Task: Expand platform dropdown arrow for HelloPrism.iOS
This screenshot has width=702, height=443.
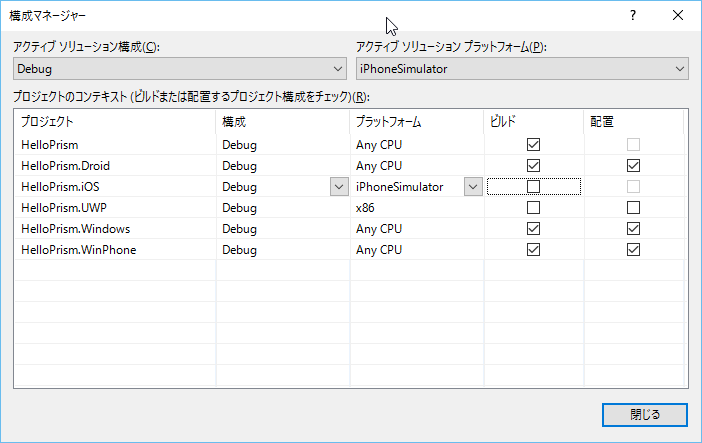Action: coord(473,187)
